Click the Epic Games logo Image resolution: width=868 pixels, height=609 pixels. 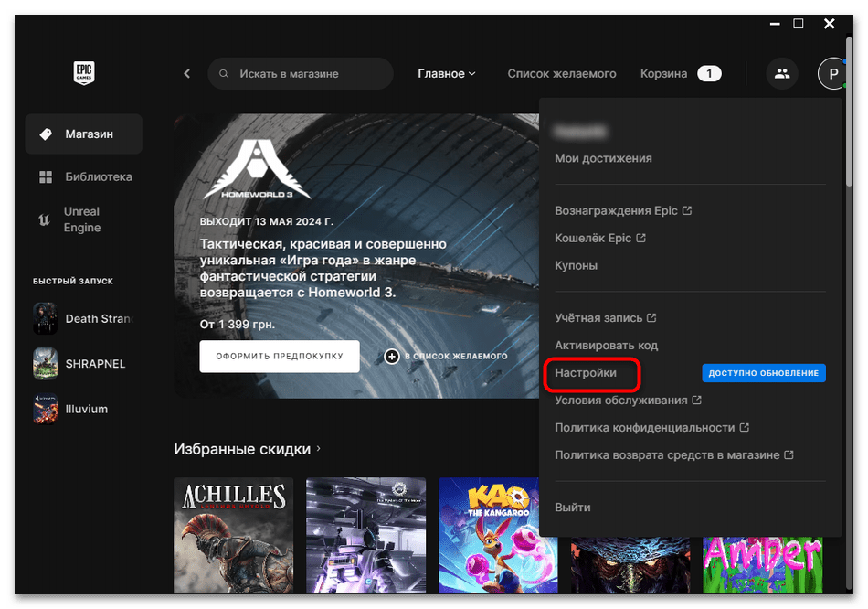(84, 73)
